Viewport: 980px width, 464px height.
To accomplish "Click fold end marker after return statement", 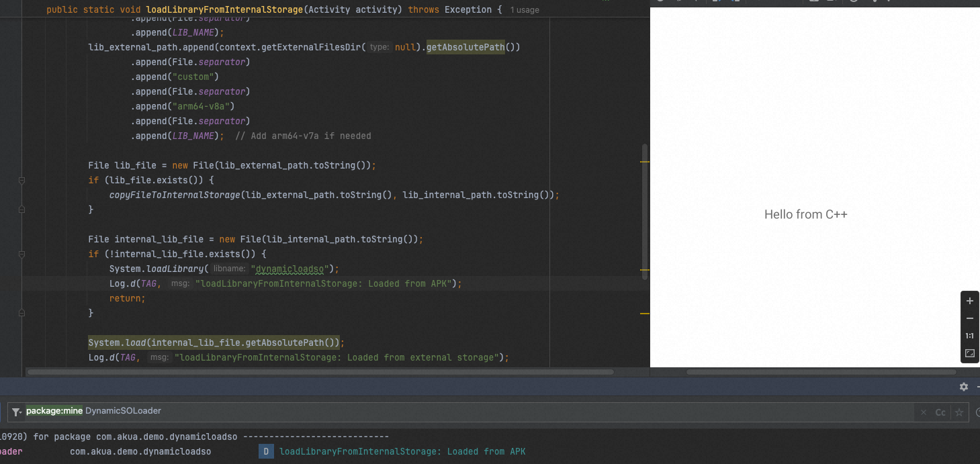I will pyautogui.click(x=21, y=313).
